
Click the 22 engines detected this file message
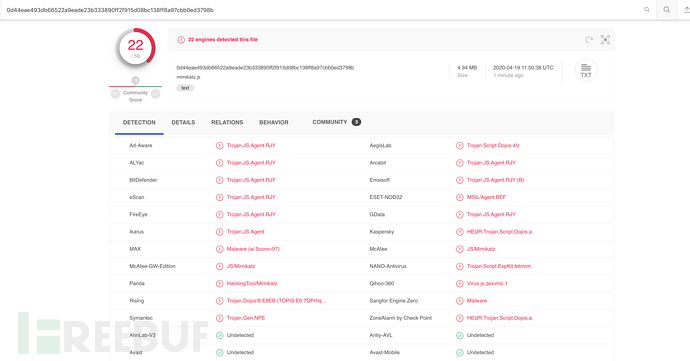click(223, 40)
